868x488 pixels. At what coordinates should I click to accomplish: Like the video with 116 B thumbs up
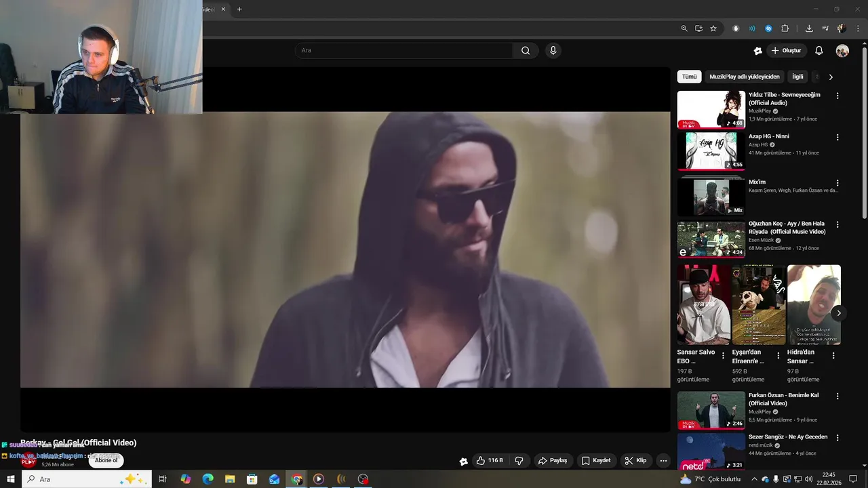tap(490, 461)
